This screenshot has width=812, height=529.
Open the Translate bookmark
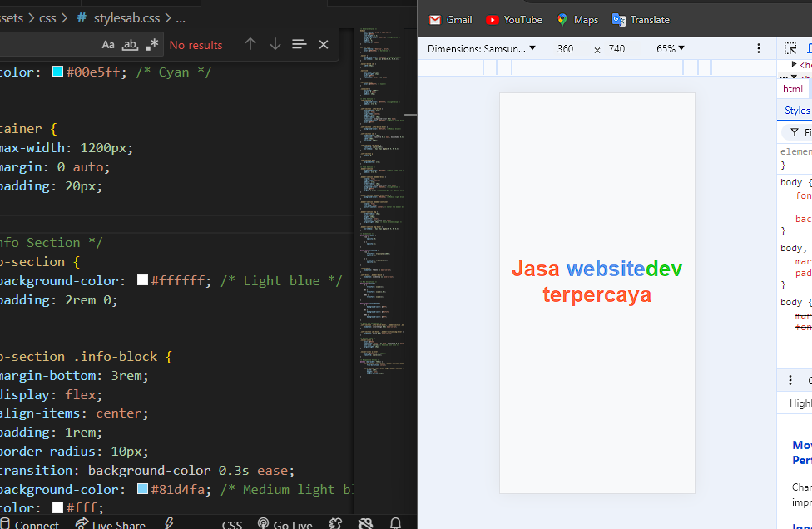pos(641,20)
